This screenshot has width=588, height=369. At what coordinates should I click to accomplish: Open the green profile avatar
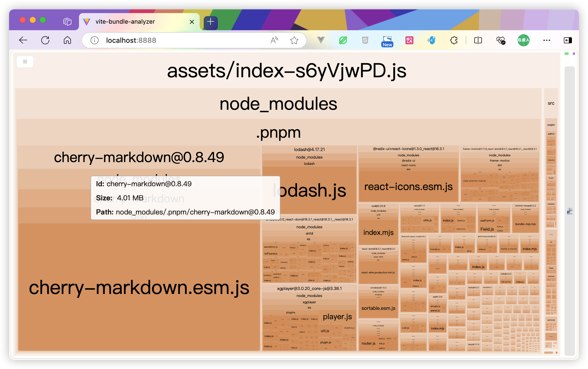[524, 40]
